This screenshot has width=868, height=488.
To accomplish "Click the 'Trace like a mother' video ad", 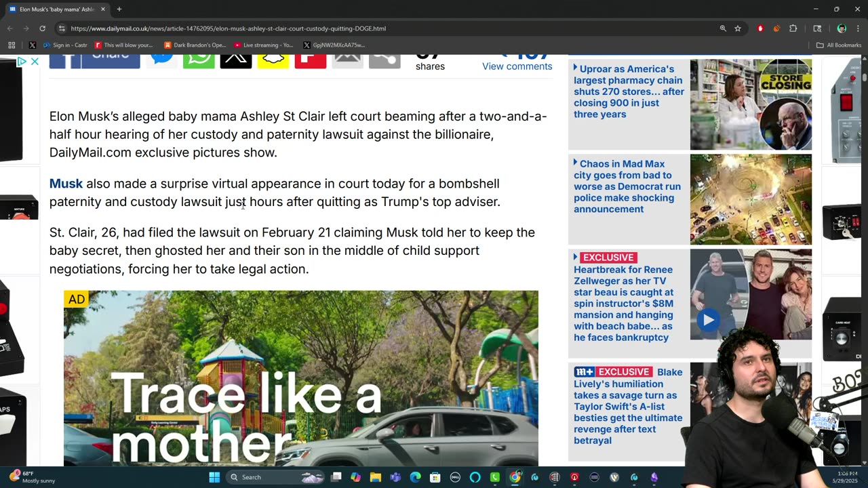I will (301, 378).
